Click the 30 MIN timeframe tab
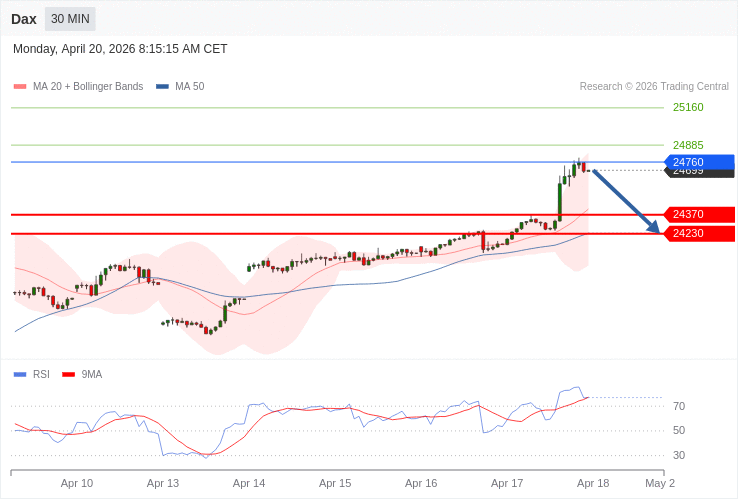The height and width of the screenshot is (500, 738). tap(70, 19)
